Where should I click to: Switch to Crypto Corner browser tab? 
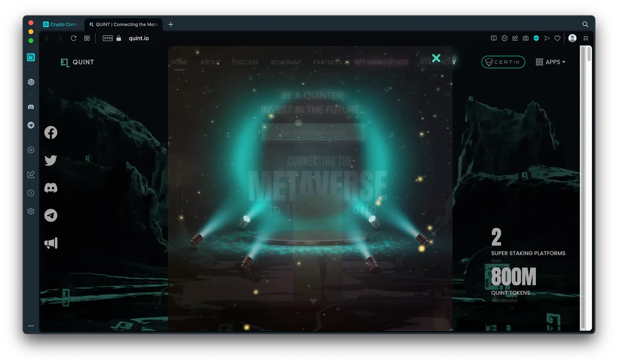pos(61,24)
